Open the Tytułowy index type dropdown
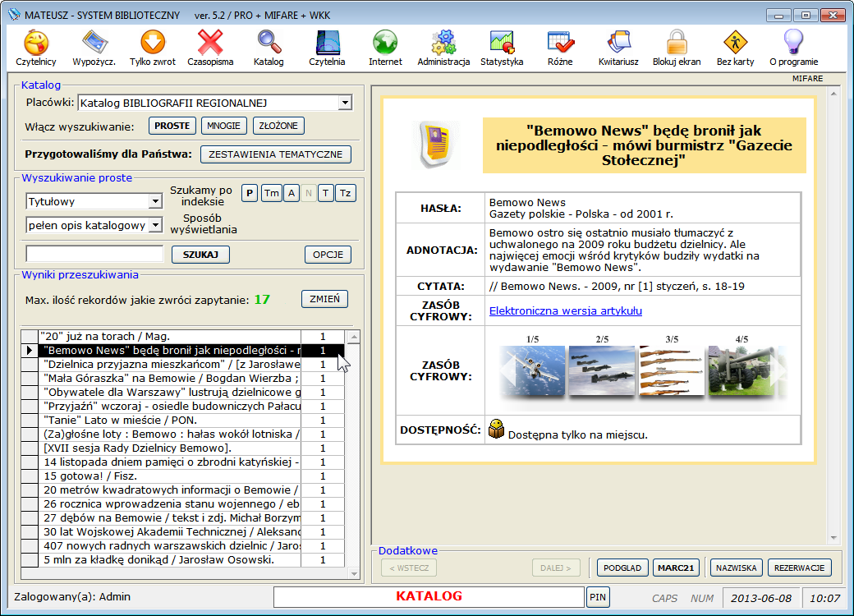This screenshot has height=616, width=854. (x=155, y=201)
